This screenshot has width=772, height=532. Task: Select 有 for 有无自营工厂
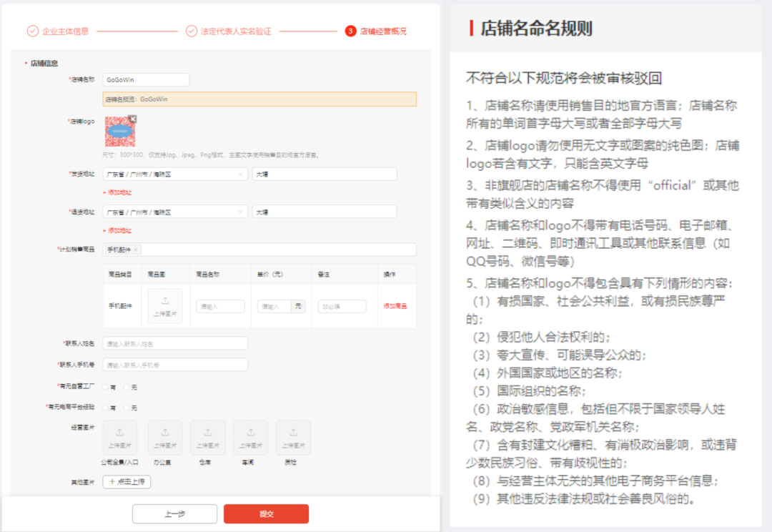(x=106, y=387)
